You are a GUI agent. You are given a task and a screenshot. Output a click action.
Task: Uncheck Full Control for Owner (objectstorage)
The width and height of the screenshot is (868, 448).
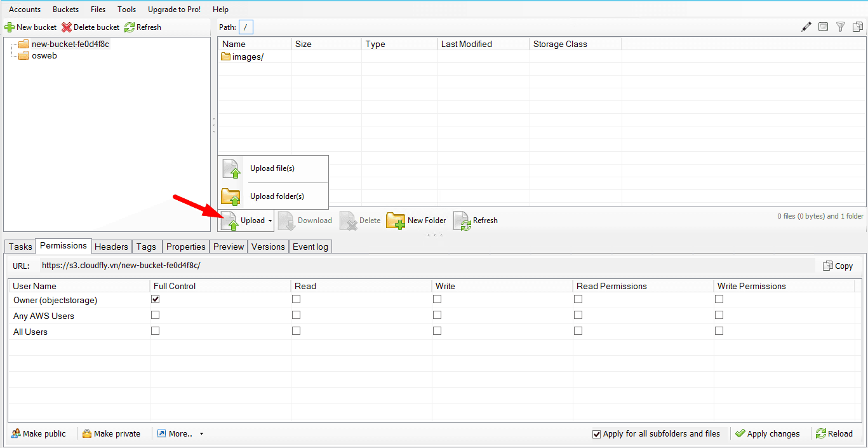click(x=155, y=299)
